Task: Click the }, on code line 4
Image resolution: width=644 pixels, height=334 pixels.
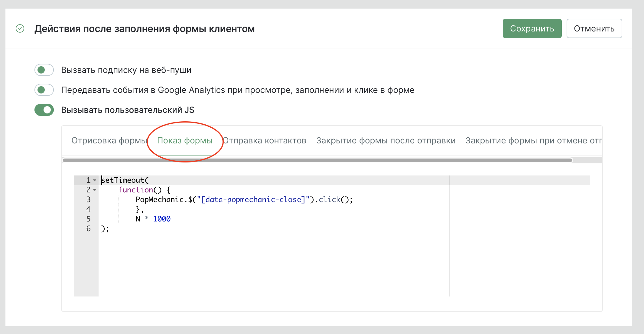Action: [x=140, y=209]
